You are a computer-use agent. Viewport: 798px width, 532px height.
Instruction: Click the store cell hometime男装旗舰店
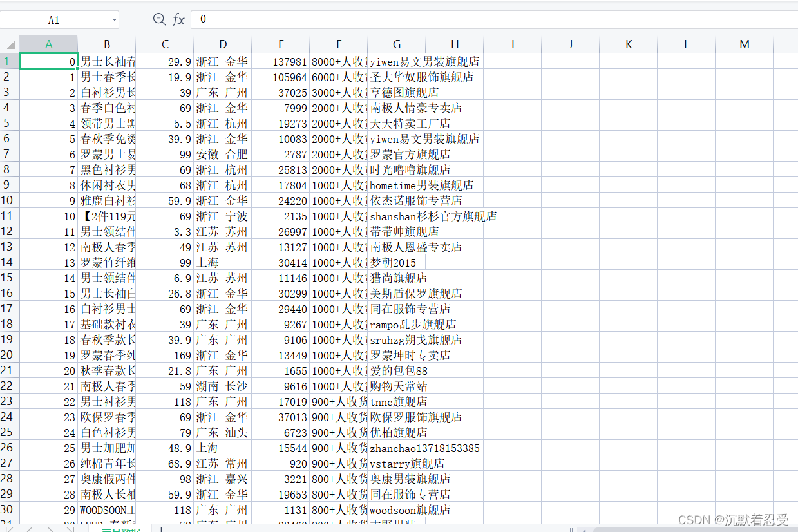click(x=422, y=185)
